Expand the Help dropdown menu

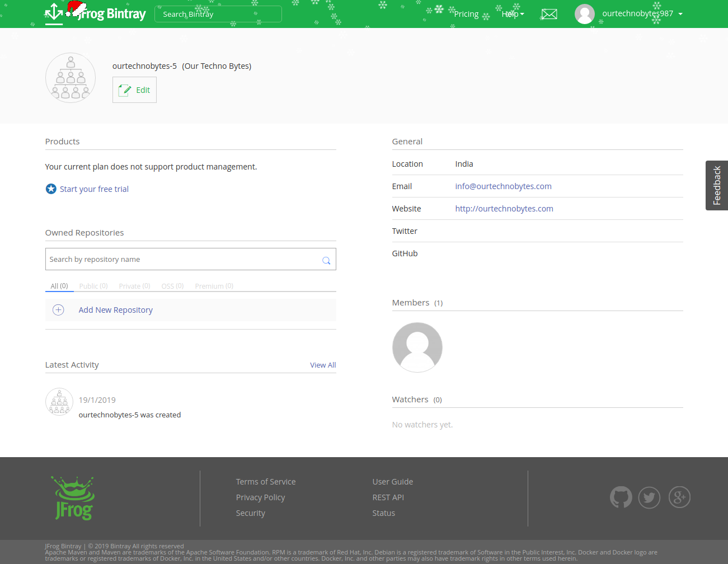point(513,14)
